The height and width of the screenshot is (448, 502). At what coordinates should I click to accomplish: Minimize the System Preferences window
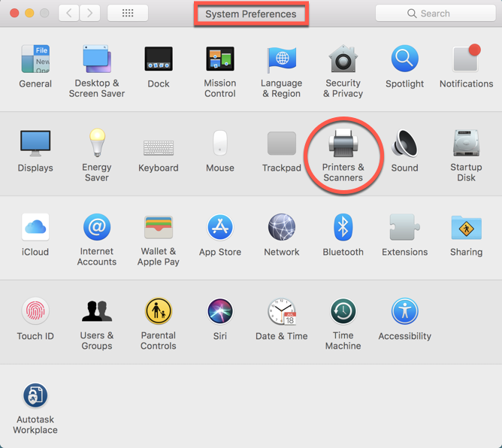pyautogui.click(x=29, y=13)
